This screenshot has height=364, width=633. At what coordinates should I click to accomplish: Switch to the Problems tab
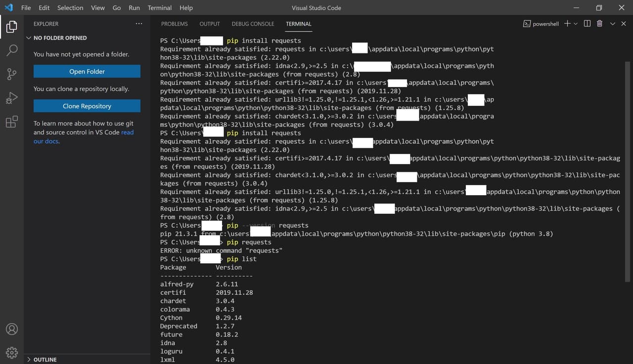tap(174, 24)
